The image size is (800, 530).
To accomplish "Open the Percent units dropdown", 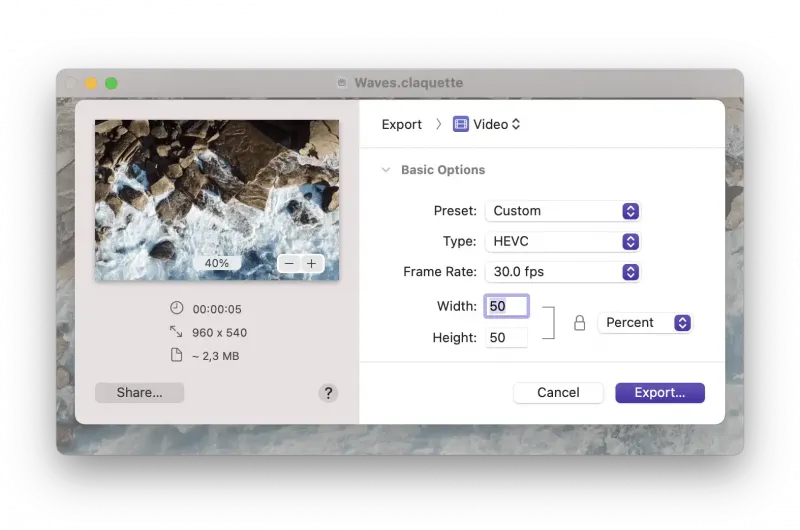I will click(645, 323).
